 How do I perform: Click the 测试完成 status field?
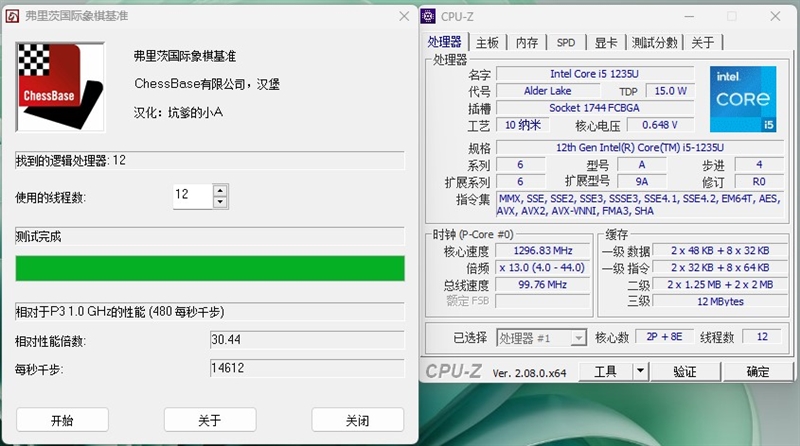tap(210, 237)
